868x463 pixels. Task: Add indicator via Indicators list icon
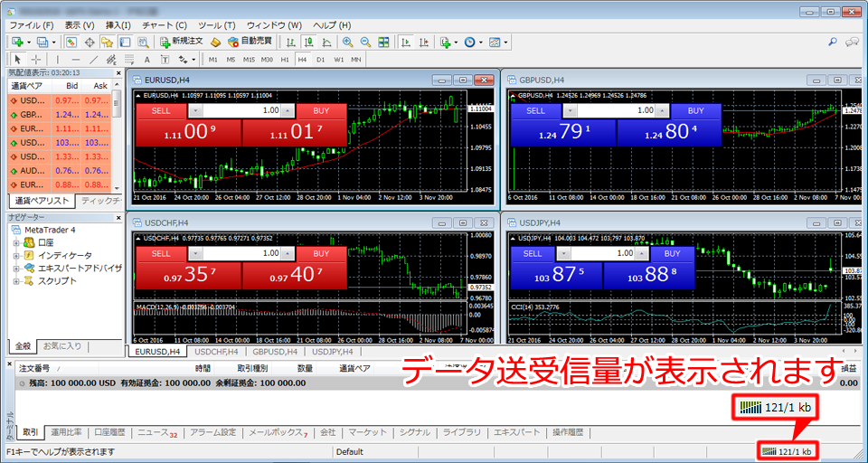pos(445,42)
